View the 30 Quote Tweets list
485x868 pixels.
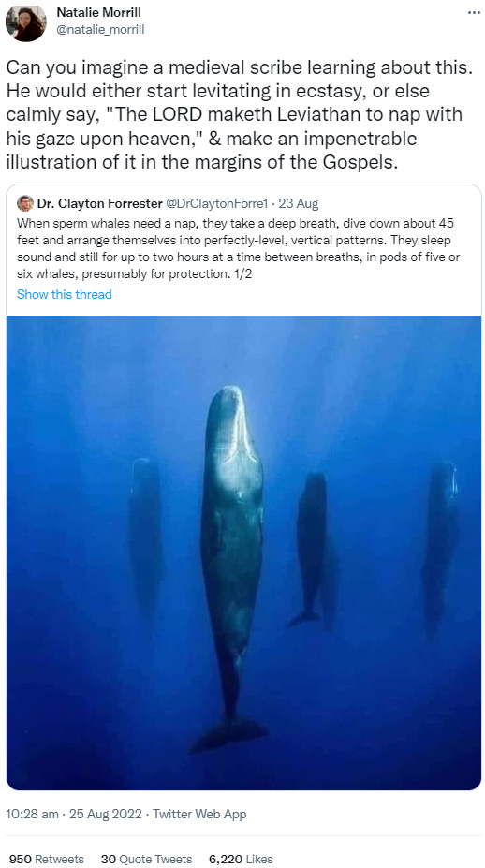[147, 860]
